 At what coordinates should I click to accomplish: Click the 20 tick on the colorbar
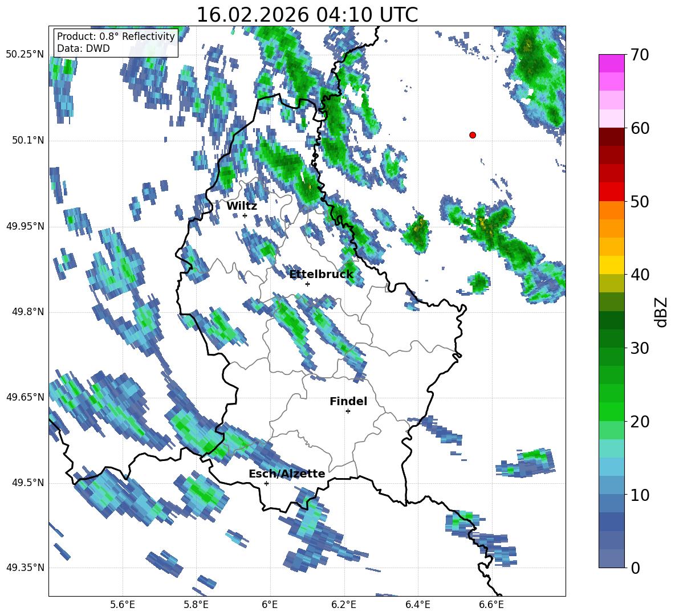pyautogui.click(x=640, y=422)
